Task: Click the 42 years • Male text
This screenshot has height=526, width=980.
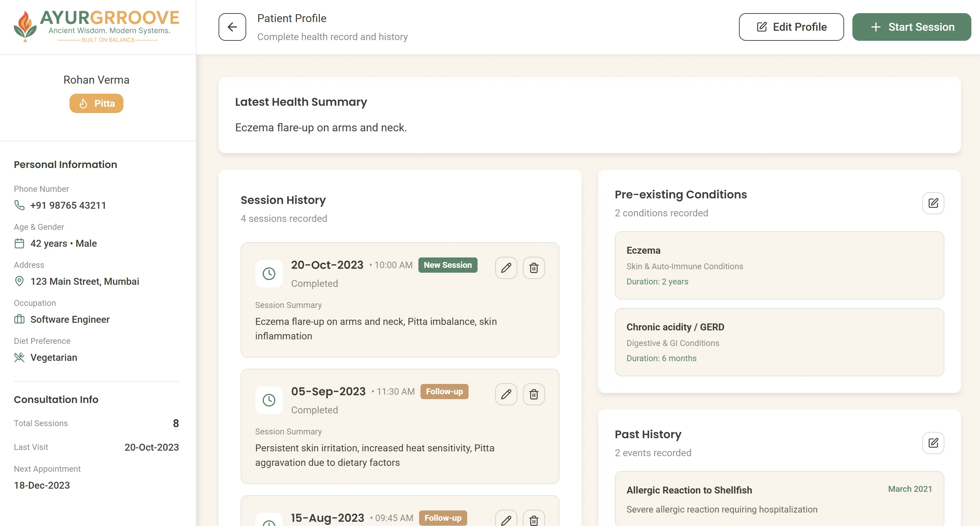Action: [x=64, y=243]
